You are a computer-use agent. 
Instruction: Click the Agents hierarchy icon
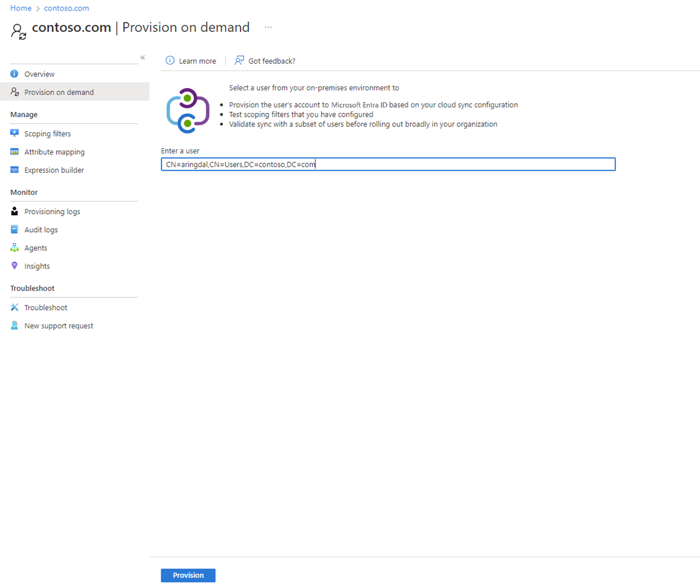[x=15, y=247]
